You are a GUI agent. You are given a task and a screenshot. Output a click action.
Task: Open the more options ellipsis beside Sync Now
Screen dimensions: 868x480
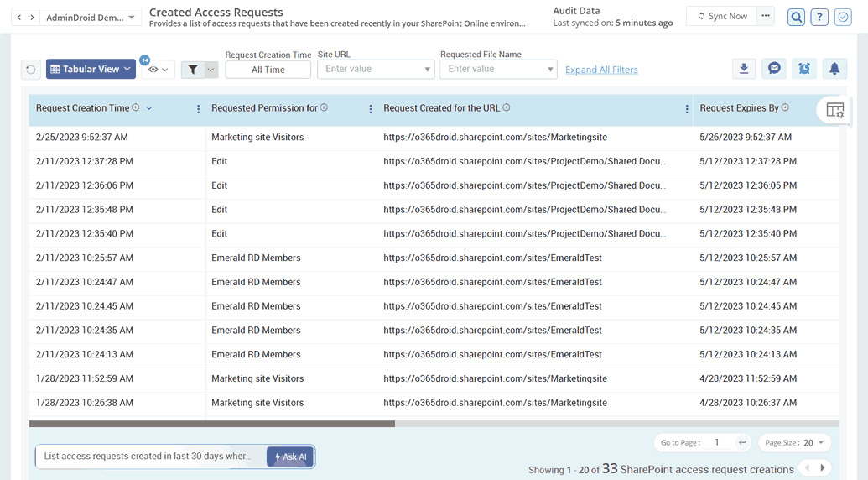(766, 16)
